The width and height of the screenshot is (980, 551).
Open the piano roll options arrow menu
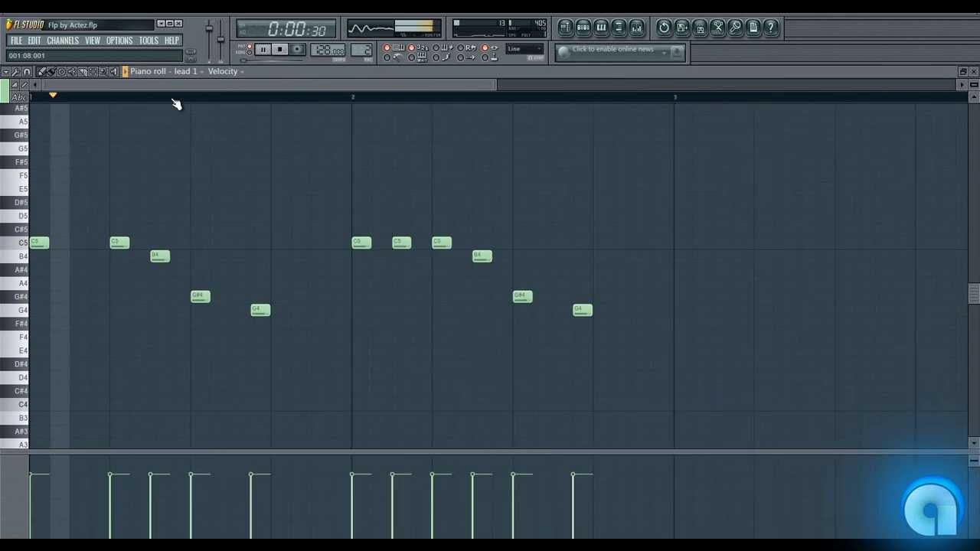tap(5, 72)
